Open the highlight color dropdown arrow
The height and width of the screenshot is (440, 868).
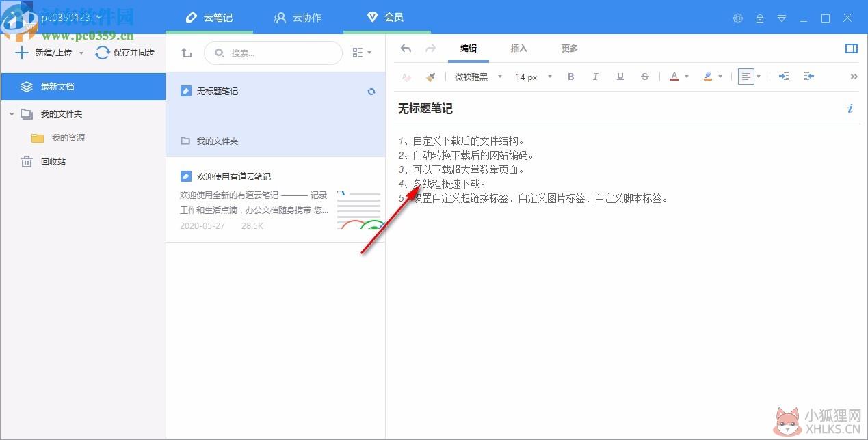[720, 77]
